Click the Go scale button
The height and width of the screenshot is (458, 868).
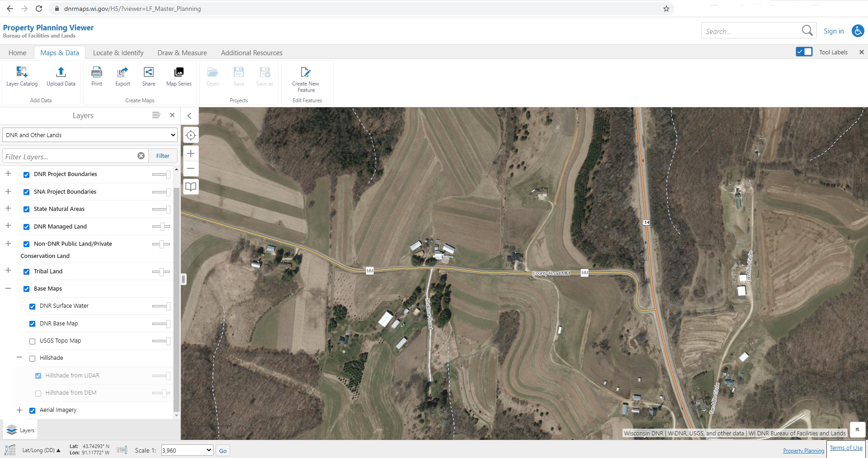point(223,451)
